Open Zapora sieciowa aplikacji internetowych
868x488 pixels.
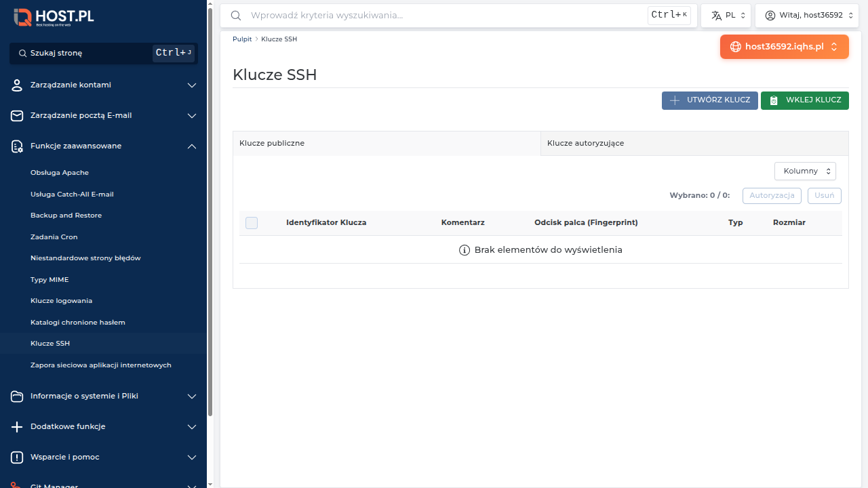tap(101, 365)
